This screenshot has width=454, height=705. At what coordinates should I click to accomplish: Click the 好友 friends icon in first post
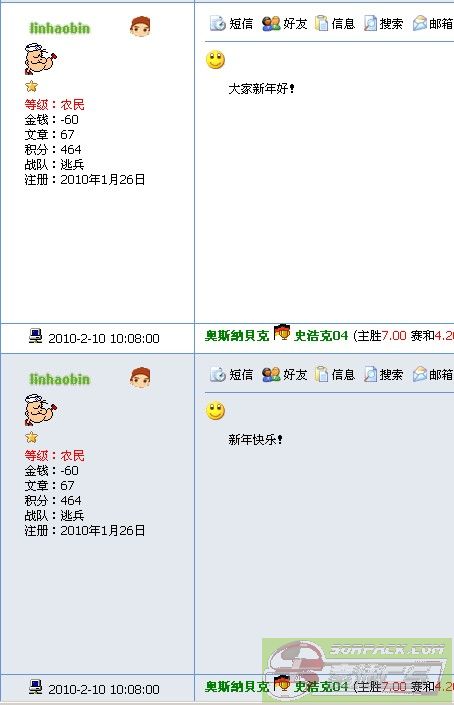tap(271, 23)
